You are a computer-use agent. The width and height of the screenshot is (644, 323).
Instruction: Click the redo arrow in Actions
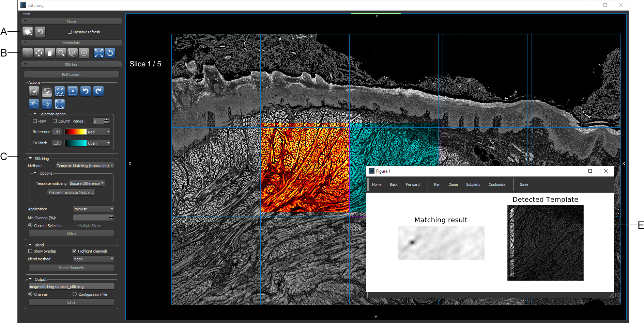coord(98,91)
